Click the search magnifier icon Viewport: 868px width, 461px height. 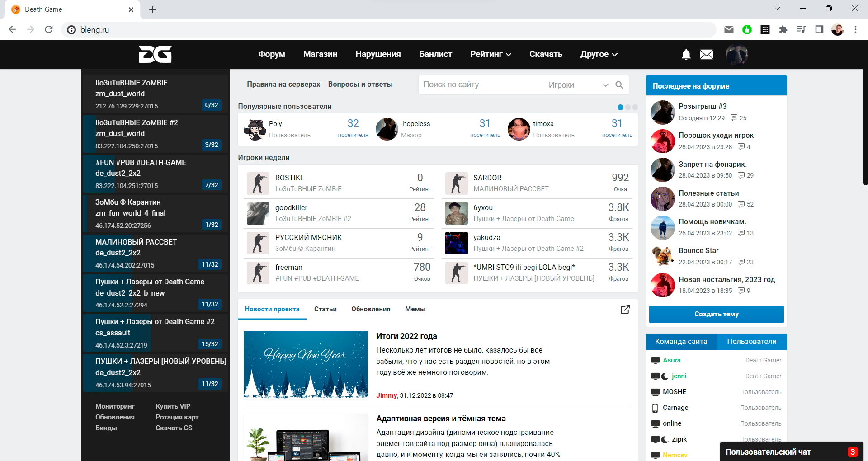pos(619,85)
